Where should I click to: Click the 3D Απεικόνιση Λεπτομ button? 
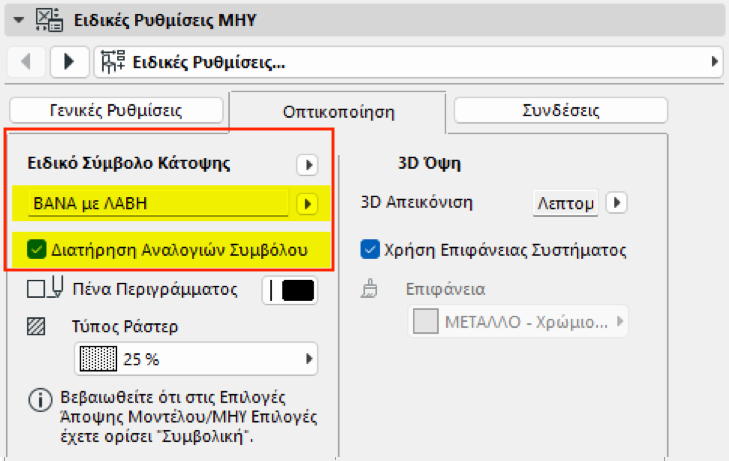point(565,204)
